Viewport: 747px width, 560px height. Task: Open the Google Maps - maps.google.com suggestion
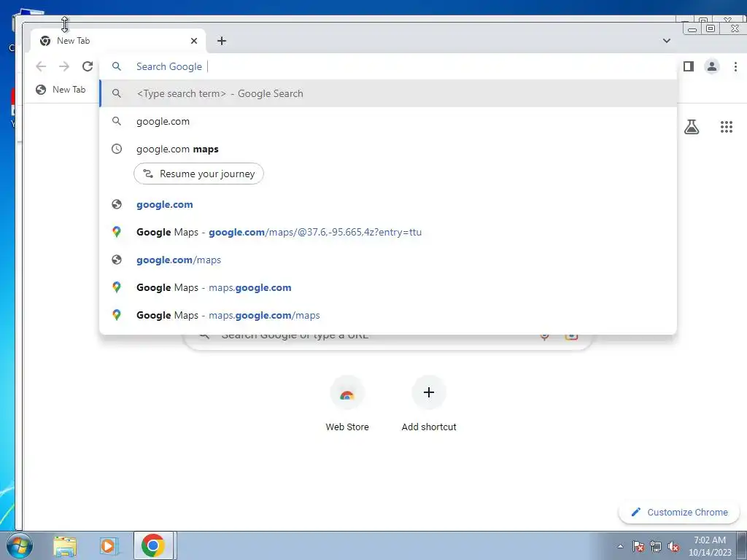pyautogui.click(x=388, y=287)
